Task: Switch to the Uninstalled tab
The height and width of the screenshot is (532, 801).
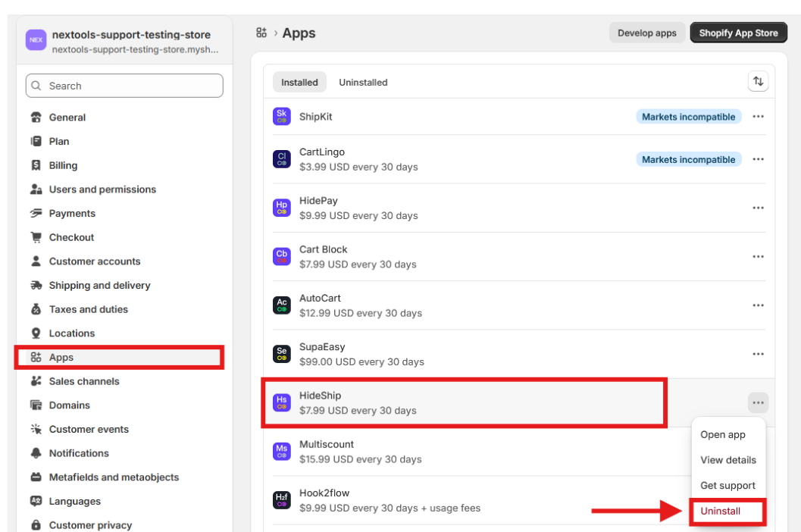Action: [363, 83]
